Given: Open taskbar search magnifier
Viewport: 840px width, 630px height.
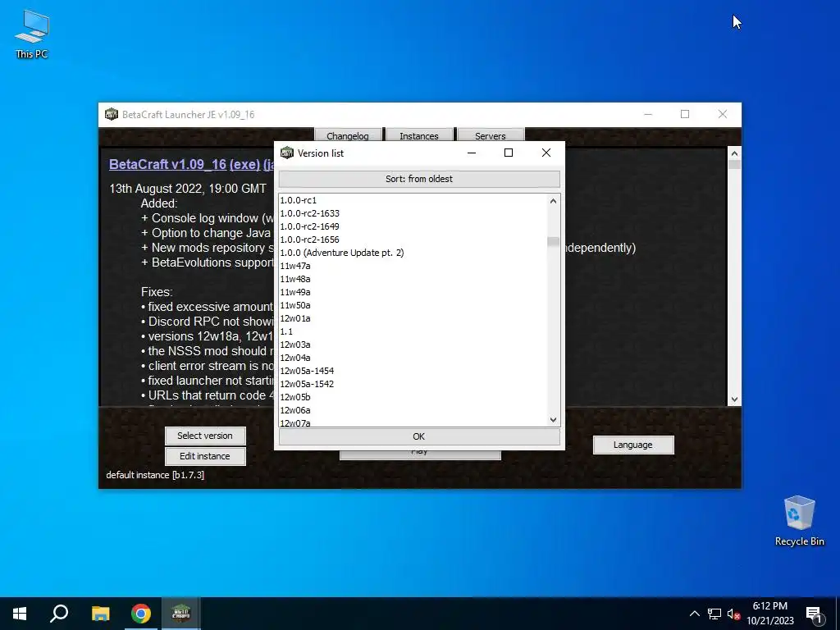Looking at the screenshot, I should pos(59,614).
